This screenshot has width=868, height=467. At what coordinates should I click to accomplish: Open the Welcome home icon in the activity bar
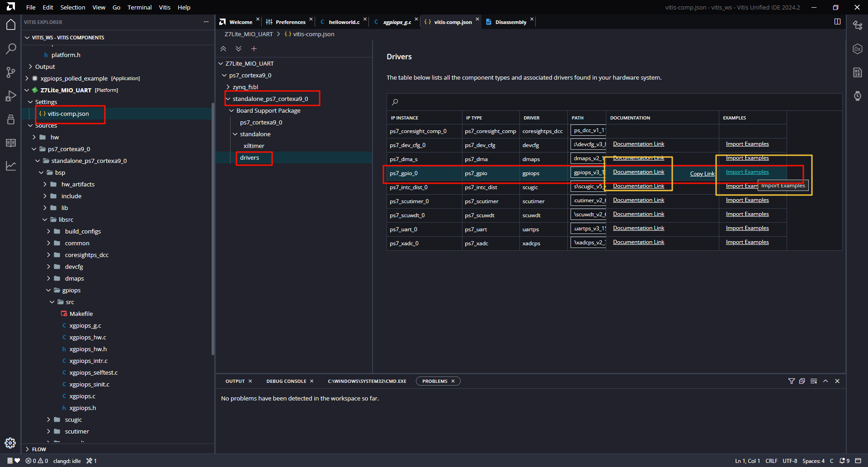click(x=11, y=25)
